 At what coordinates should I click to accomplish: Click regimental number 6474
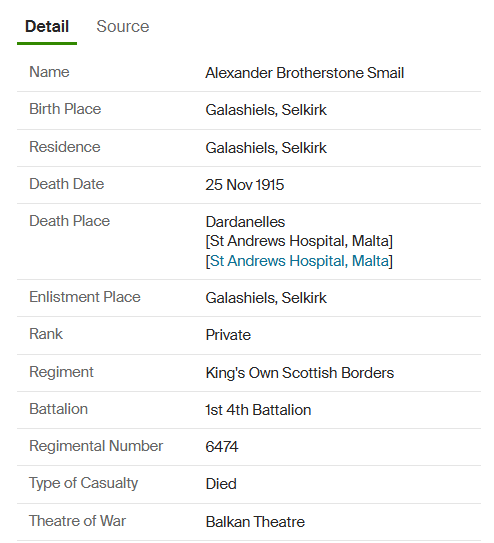(x=222, y=447)
